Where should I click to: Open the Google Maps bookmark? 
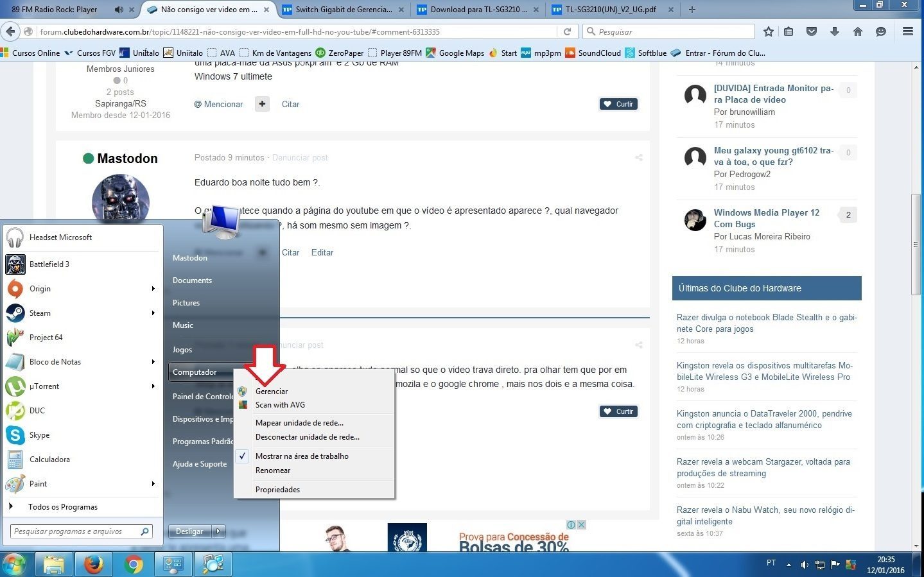point(455,53)
